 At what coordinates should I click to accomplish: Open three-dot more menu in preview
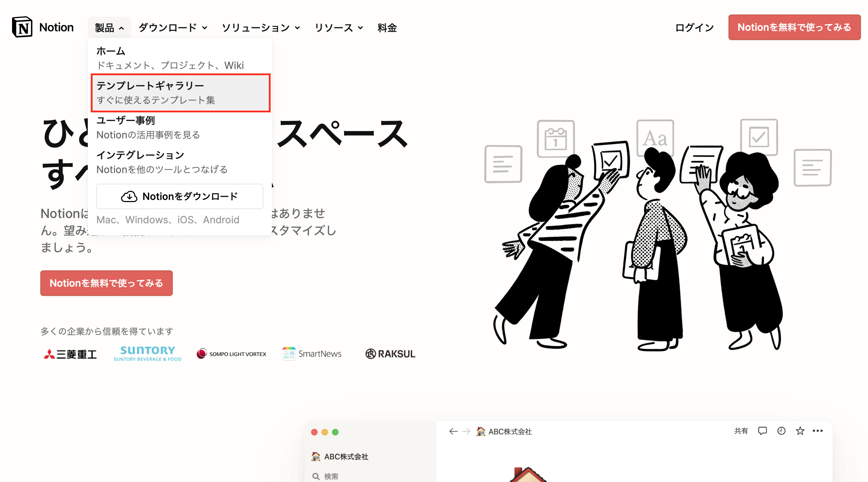click(818, 431)
